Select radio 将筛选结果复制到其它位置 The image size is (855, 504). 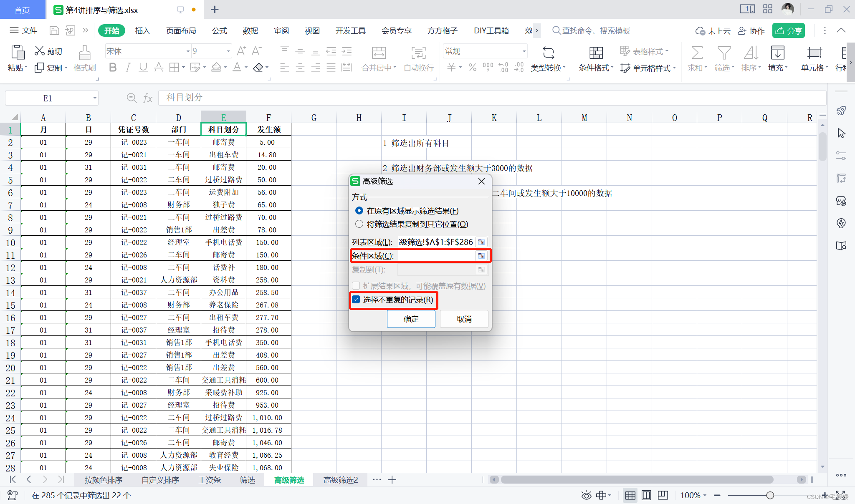pyautogui.click(x=359, y=224)
